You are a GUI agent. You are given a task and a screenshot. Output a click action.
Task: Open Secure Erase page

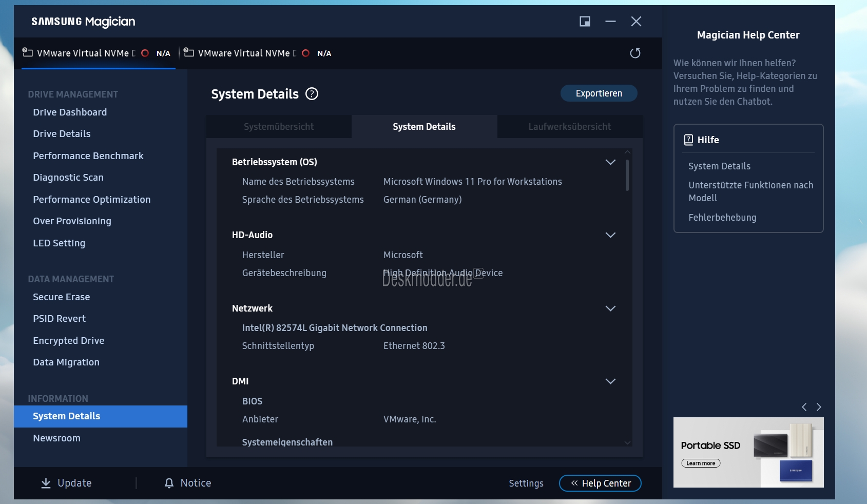coord(62,297)
